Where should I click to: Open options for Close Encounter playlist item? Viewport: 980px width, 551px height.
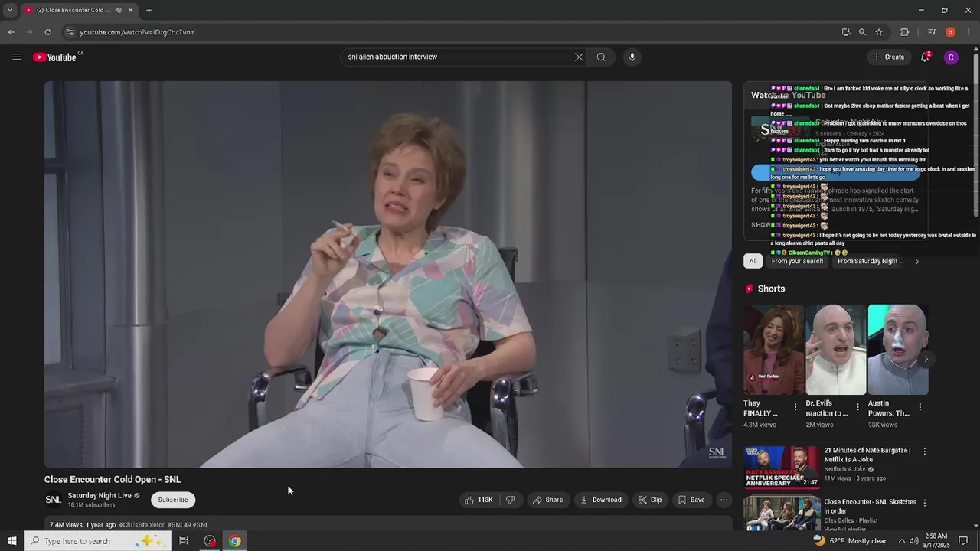click(924, 503)
